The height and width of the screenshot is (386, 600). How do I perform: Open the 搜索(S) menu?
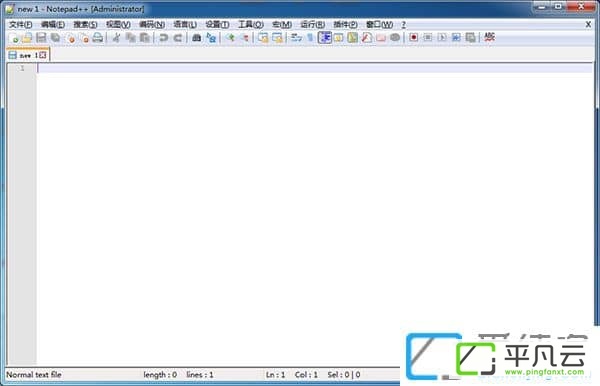(x=85, y=24)
